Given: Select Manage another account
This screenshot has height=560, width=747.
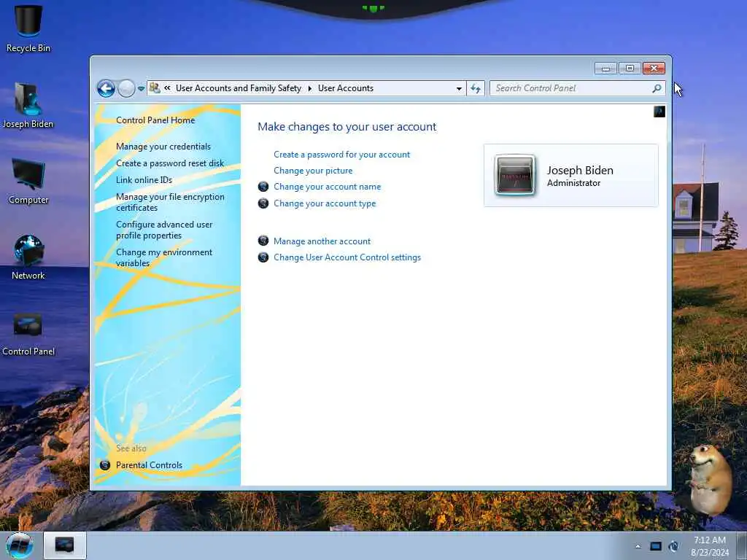Looking at the screenshot, I should coord(322,241).
